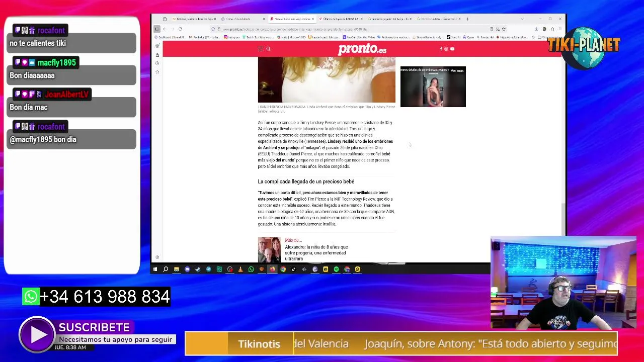
Task: Open the browser application menu
Action: pyautogui.click(x=560, y=29)
